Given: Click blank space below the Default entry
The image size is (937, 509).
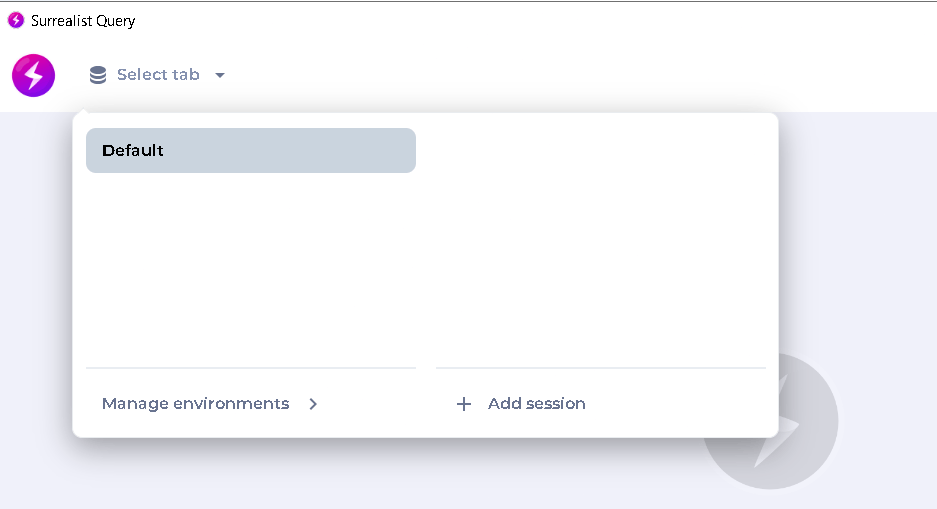Looking at the screenshot, I should 251,269.
